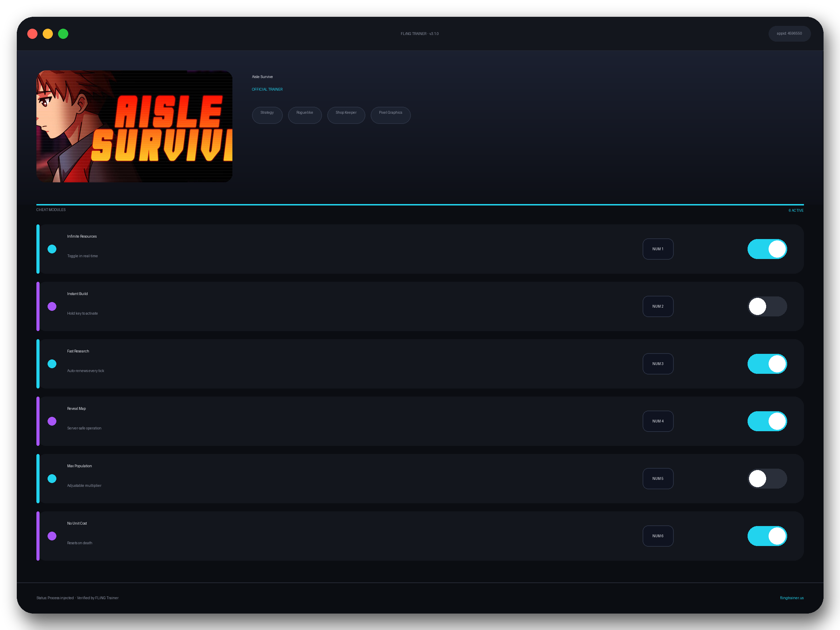Close the window with the red button
Viewport: 840px width, 630px height.
tap(32, 34)
